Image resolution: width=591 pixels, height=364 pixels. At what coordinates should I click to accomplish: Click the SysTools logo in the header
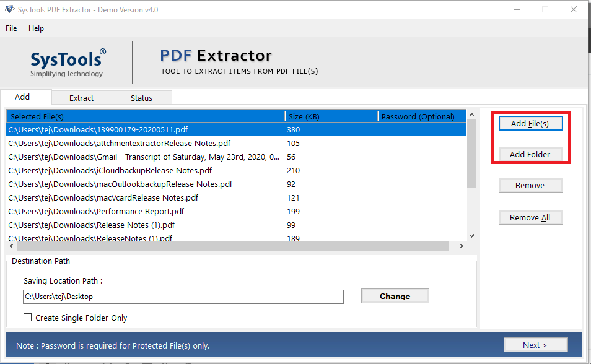point(67,62)
